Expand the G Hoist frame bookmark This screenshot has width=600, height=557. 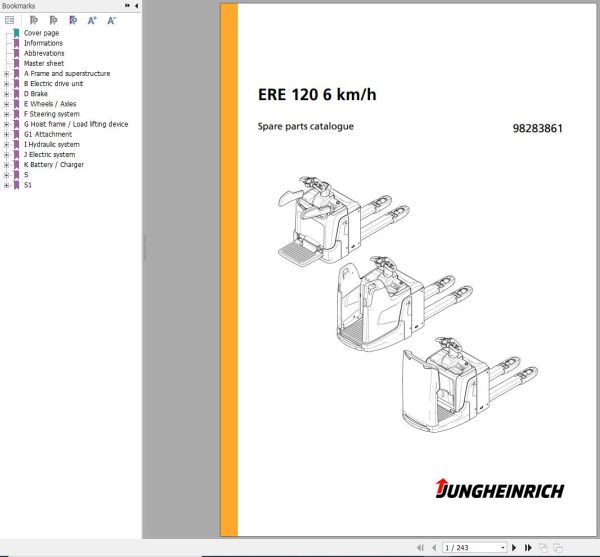pos(6,124)
